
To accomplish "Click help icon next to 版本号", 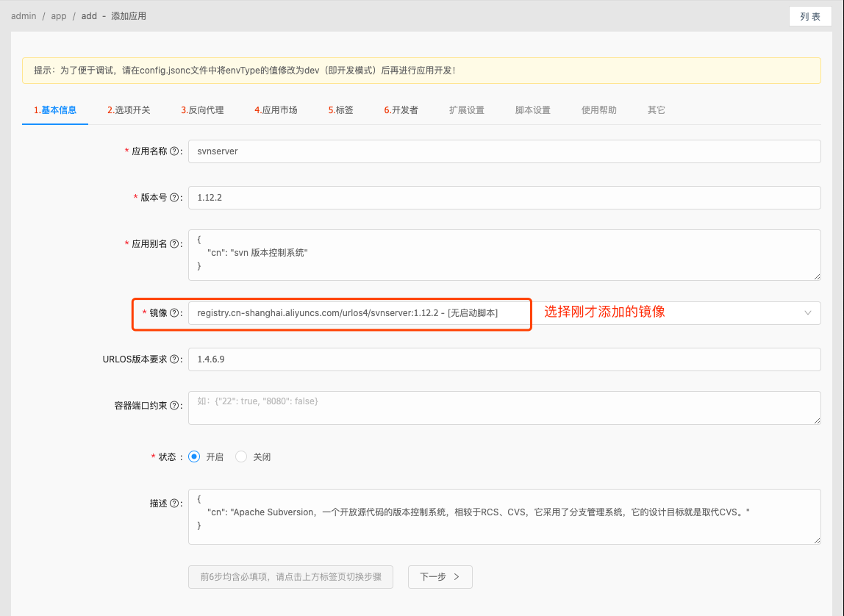I will tap(174, 198).
